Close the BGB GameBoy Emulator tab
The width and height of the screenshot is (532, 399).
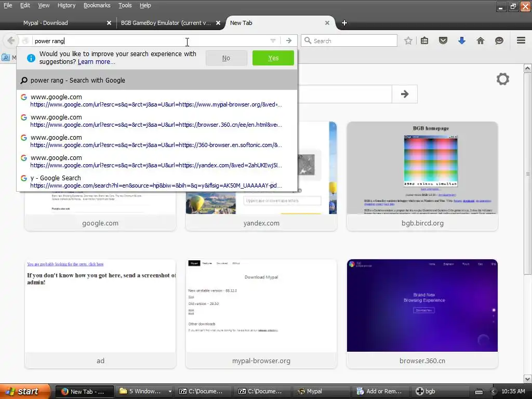tap(218, 23)
